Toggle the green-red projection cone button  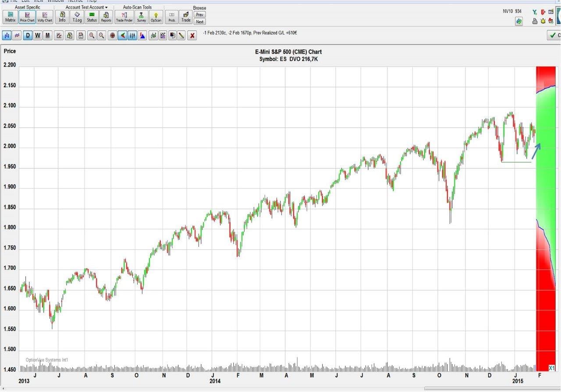coord(123,36)
